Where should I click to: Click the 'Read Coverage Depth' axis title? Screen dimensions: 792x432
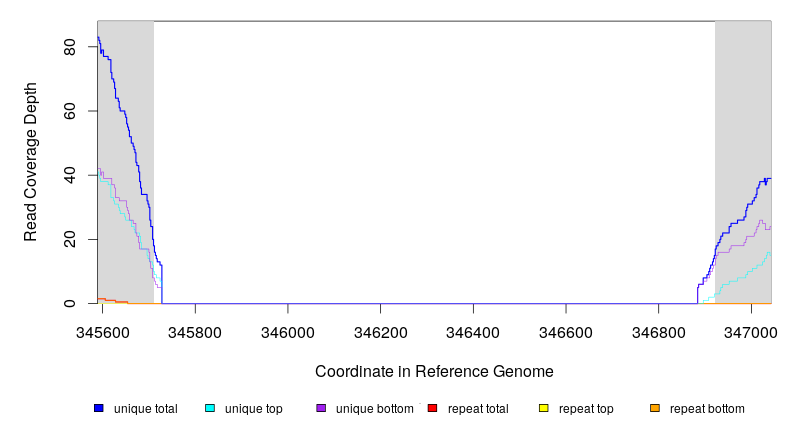31,163
